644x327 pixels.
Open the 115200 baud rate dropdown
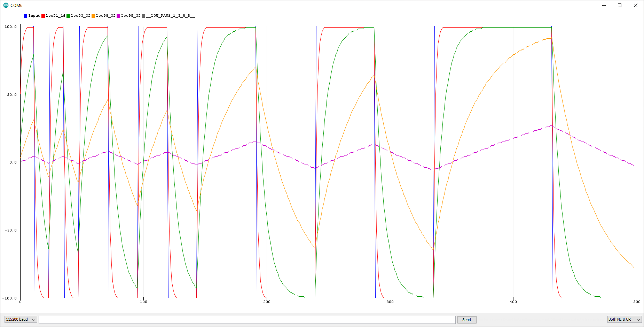coord(21,319)
